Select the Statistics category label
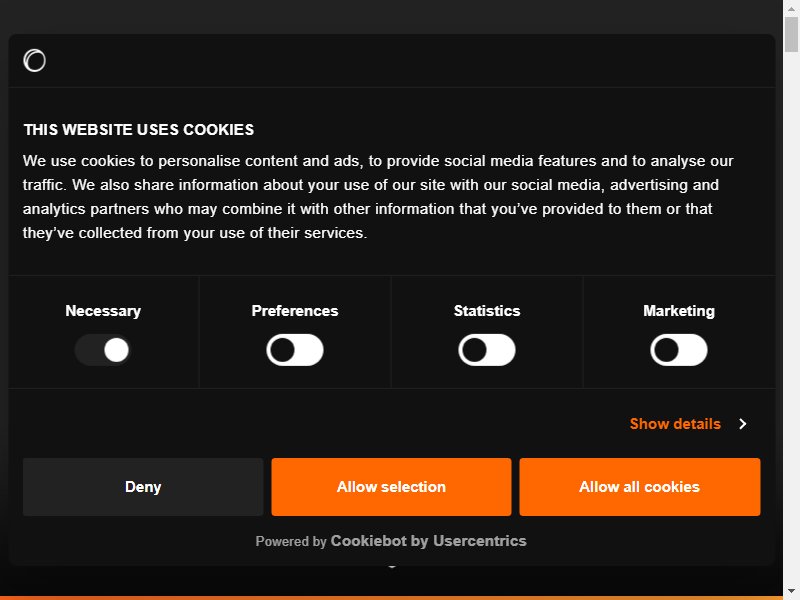 click(x=487, y=311)
